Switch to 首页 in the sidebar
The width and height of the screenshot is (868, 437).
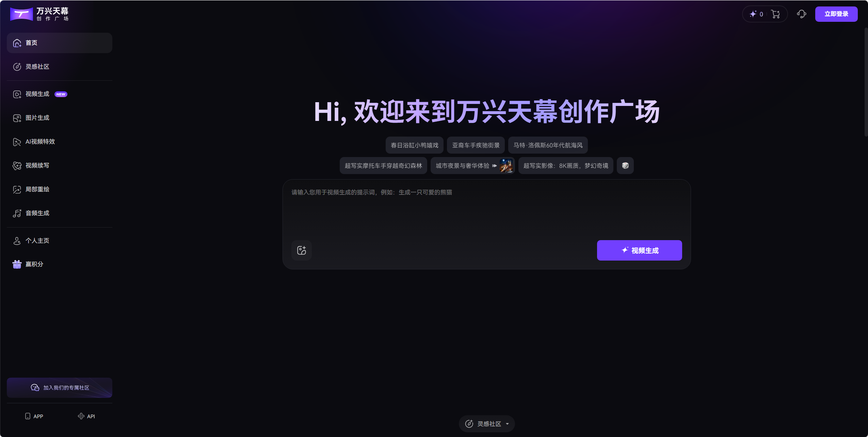(x=32, y=43)
